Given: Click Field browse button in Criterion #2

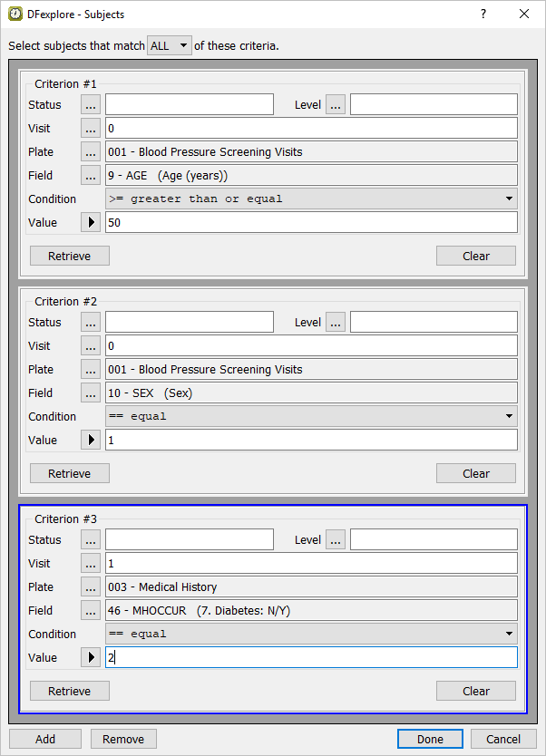Looking at the screenshot, I should [91, 393].
